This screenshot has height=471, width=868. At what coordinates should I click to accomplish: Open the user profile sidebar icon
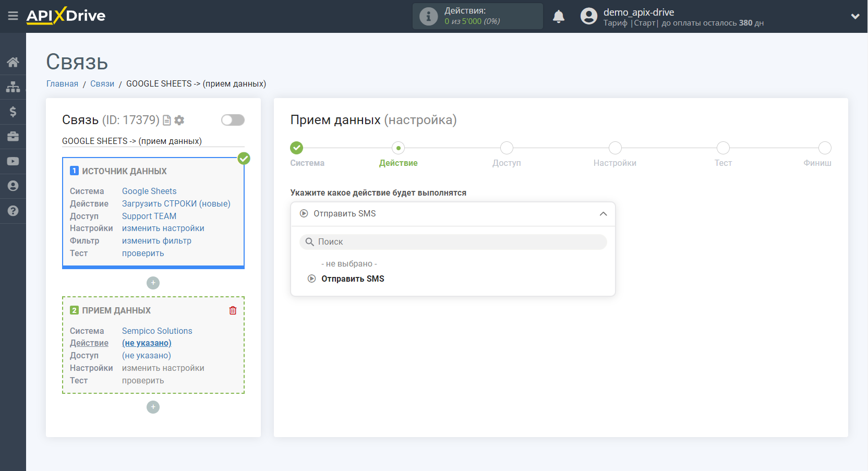13,186
